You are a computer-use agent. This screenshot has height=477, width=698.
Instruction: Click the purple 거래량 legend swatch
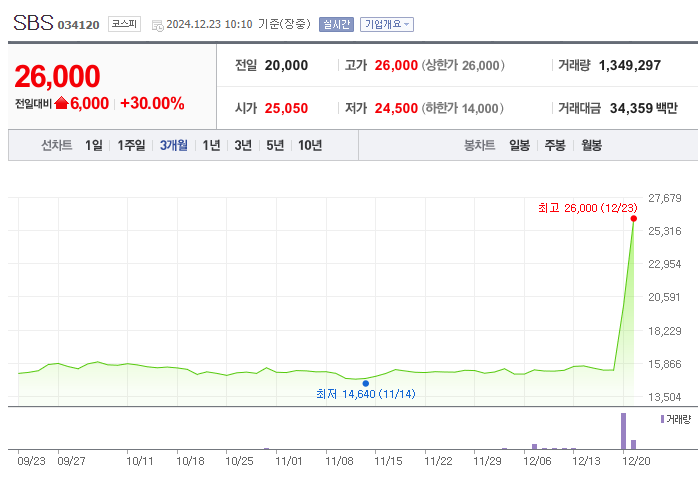(662, 419)
